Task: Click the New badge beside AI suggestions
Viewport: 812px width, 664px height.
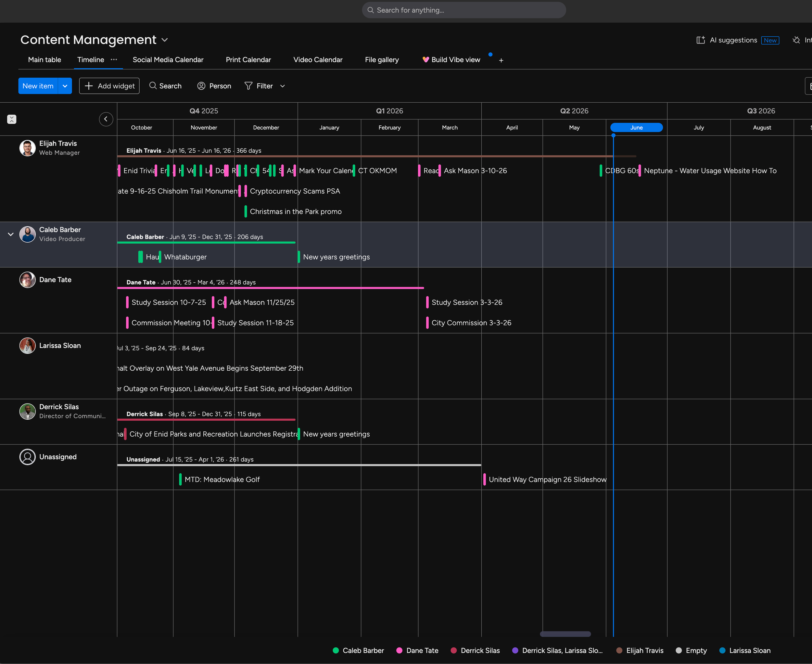Action: click(770, 40)
